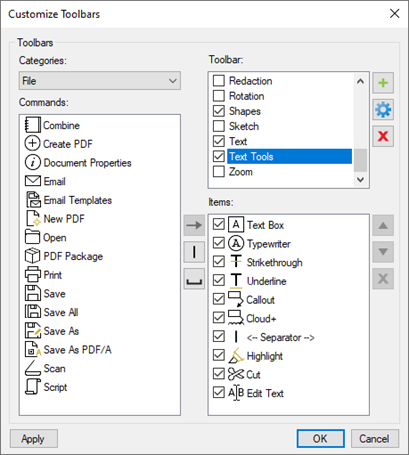Move item up with the up triangle
The image size is (409, 455).
[383, 225]
